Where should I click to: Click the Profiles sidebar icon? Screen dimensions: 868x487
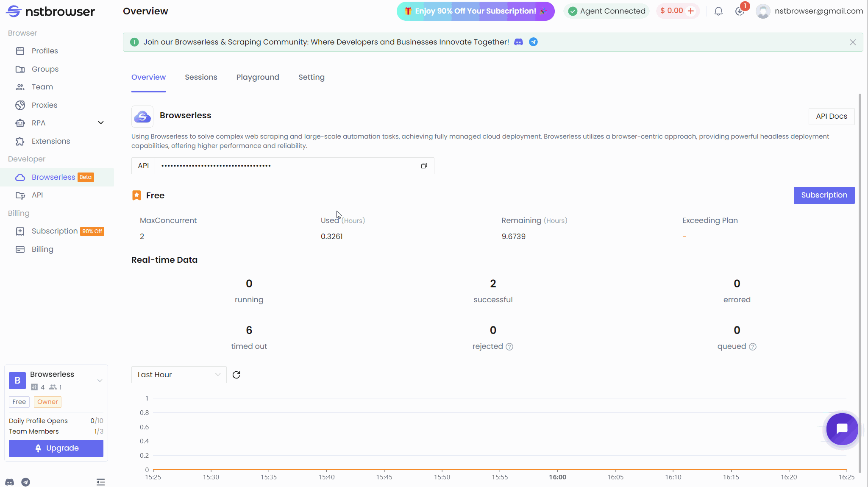click(20, 51)
